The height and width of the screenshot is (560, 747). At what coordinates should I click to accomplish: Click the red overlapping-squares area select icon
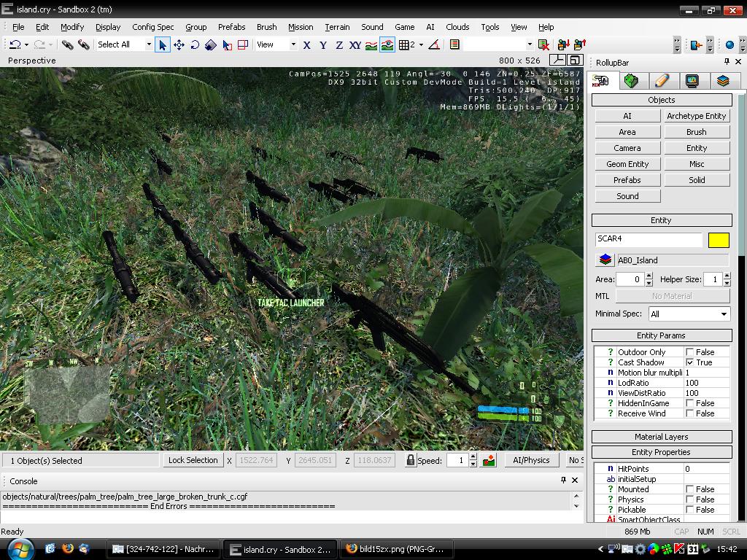click(243, 44)
